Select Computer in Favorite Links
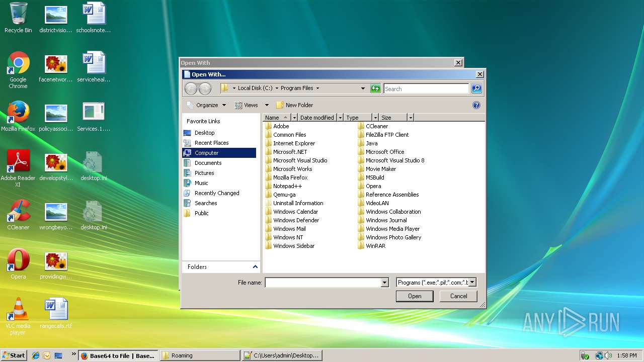Image resolution: width=644 pixels, height=362 pixels. (219, 153)
